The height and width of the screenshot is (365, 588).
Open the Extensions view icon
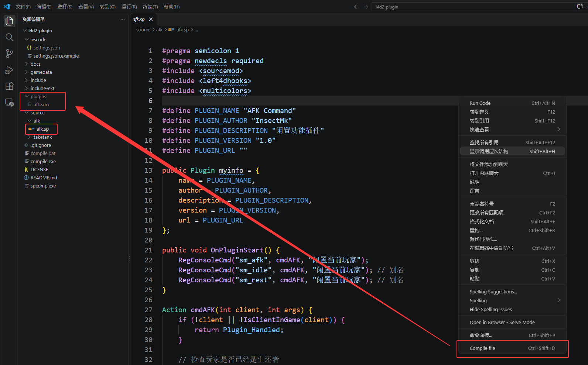tap(10, 86)
